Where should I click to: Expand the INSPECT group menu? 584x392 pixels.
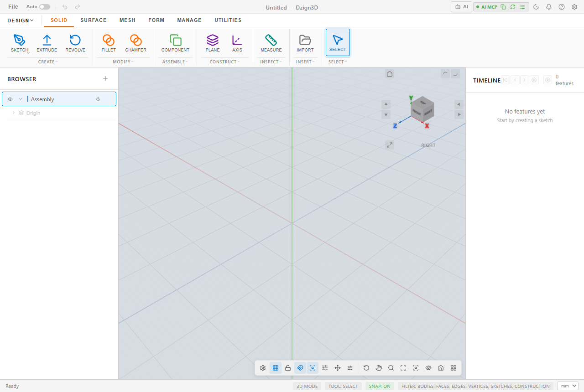[x=271, y=62]
